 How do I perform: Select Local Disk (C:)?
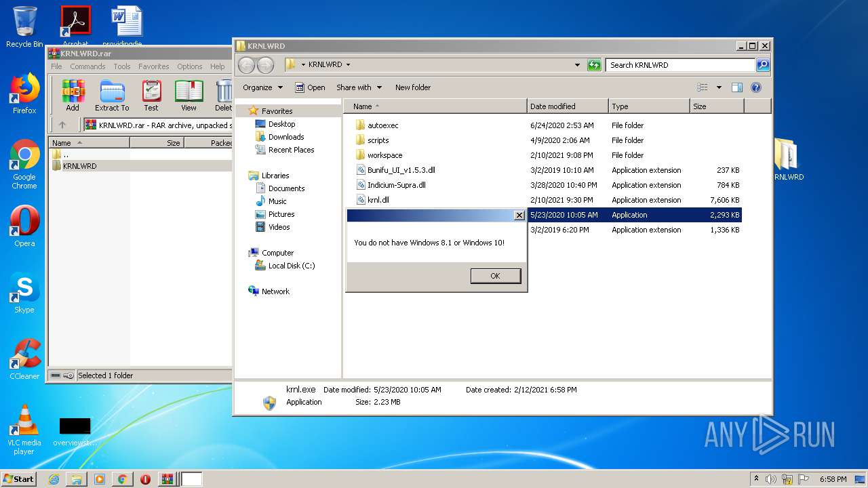click(285, 266)
